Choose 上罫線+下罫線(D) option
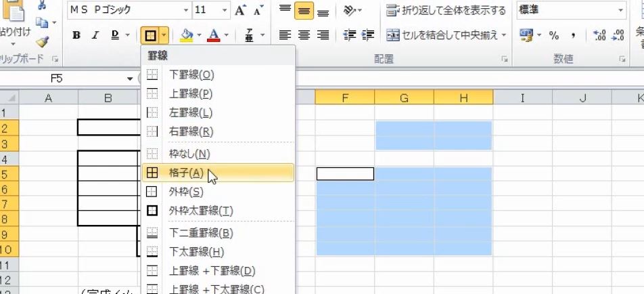This screenshot has width=644, height=294. click(218, 271)
